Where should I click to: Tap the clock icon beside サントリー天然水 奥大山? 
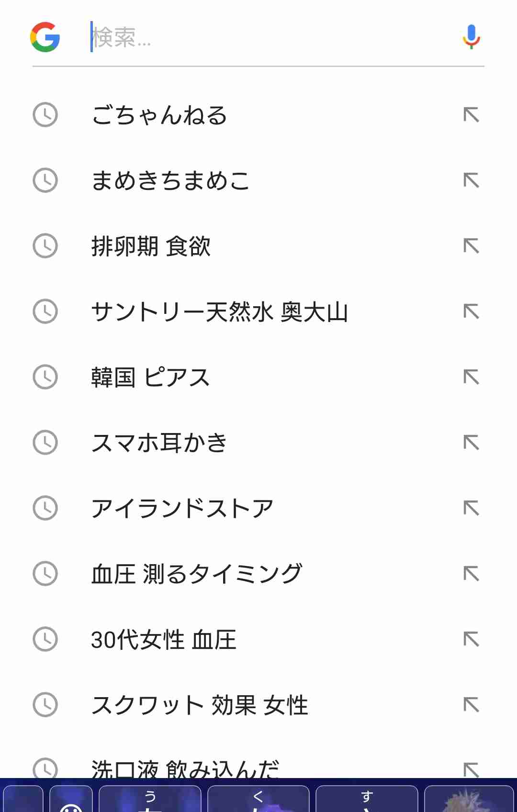pos(45,312)
